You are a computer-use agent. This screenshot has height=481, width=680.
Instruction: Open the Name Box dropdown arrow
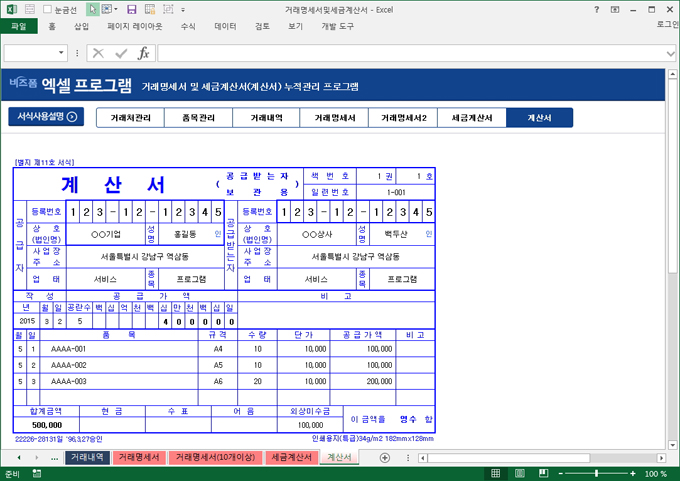click(61, 53)
